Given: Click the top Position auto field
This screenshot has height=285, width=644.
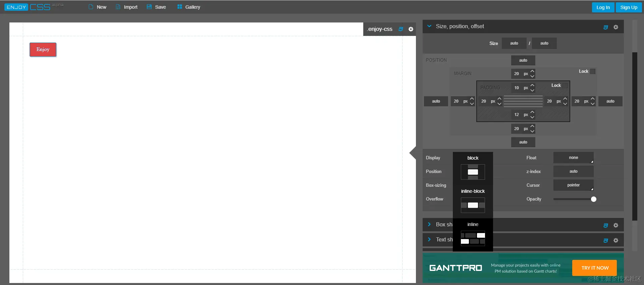Looking at the screenshot, I should [x=523, y=60].
